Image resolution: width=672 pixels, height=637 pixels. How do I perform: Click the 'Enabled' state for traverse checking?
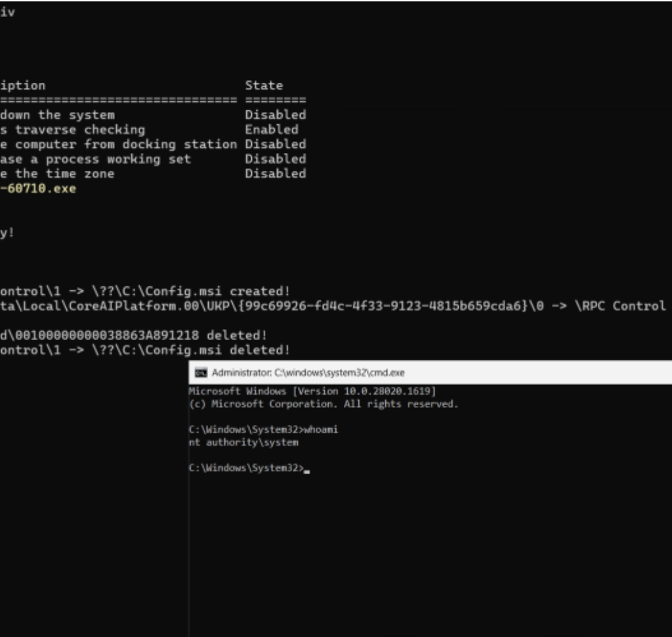coord(271,129)
